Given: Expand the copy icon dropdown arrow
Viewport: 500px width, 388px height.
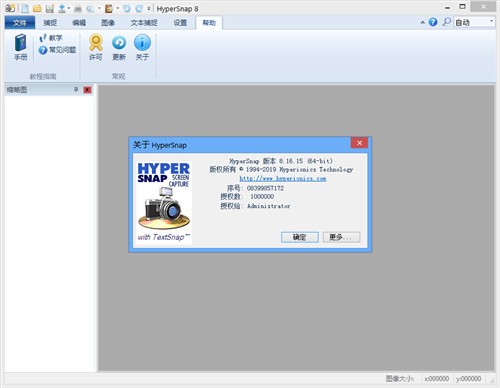Looking at the screenshot, I should 99,8.
